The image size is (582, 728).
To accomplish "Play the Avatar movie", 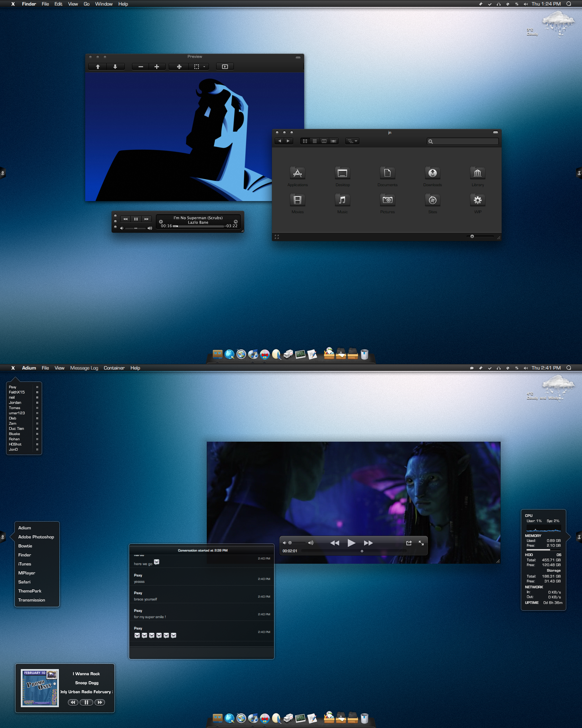I will click(x=351, y=543).
